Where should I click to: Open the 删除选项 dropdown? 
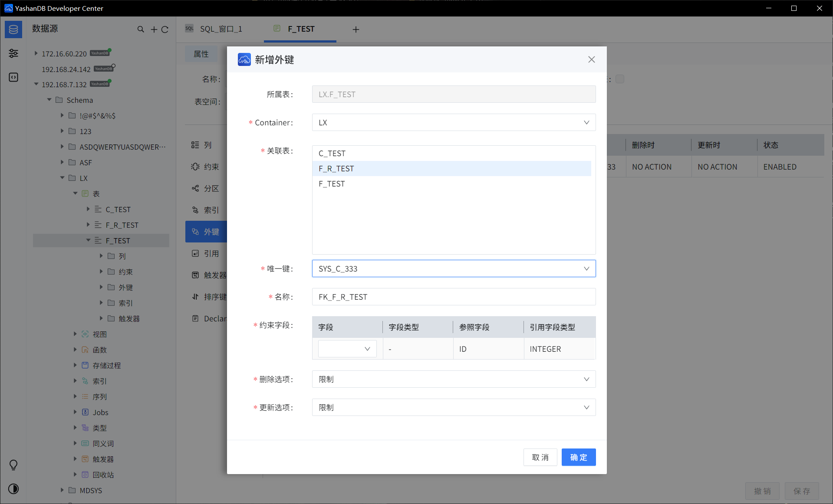[454, 380]
